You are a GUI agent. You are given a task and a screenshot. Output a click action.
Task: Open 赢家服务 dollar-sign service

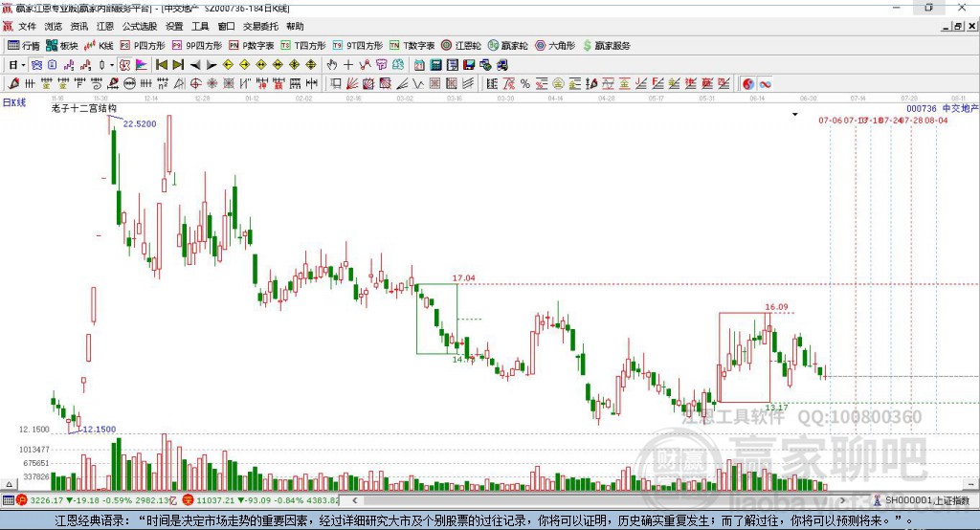pos(606,46)
